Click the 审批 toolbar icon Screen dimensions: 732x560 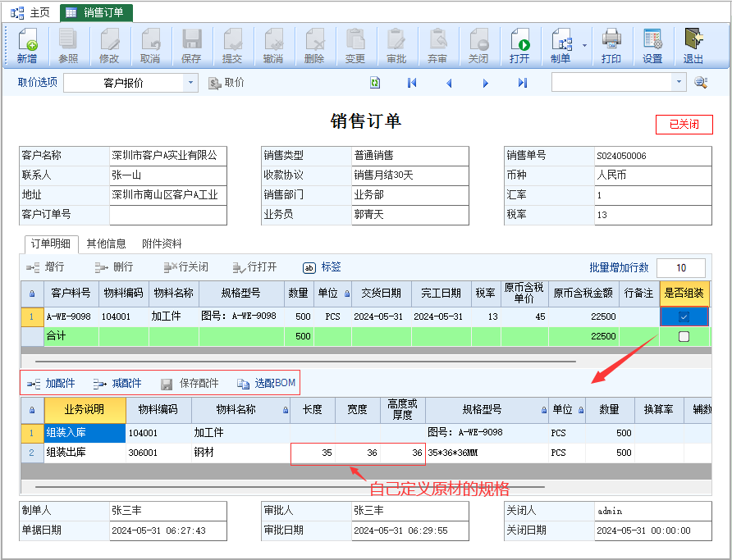(396, 46)
